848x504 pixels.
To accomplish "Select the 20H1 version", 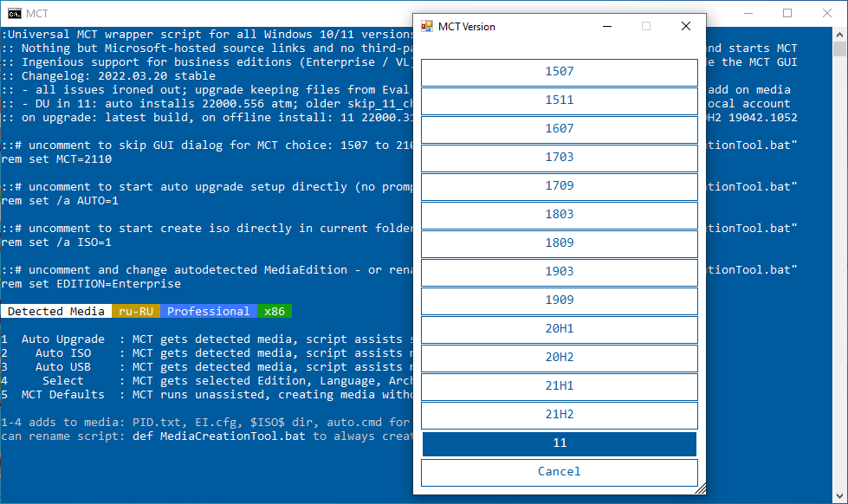I will (559, 329).
